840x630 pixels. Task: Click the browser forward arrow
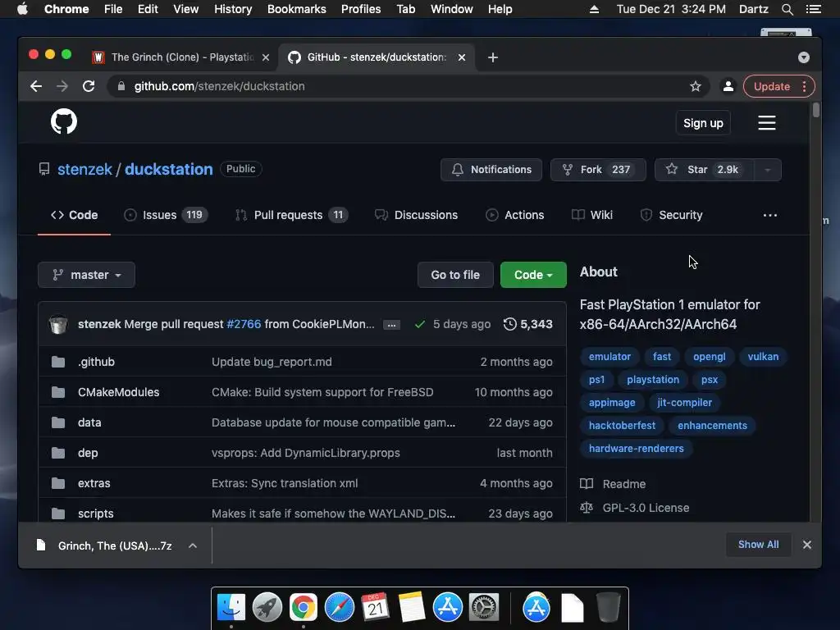(x=62, y=86)
